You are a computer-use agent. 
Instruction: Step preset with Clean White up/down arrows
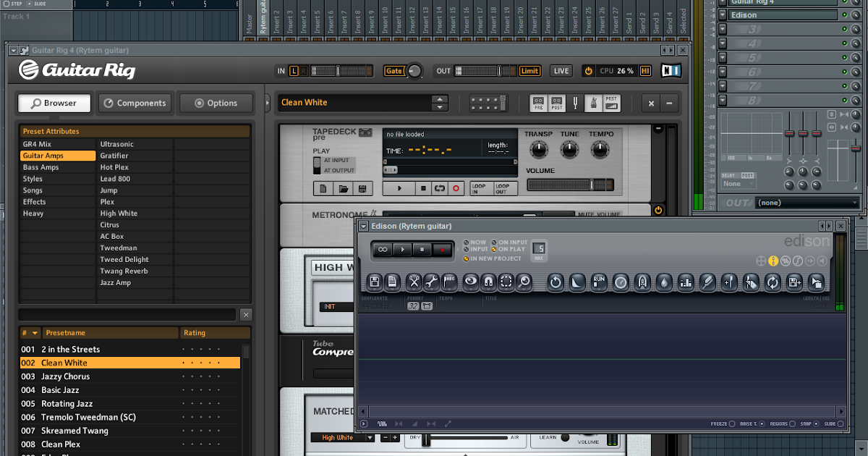439,103
